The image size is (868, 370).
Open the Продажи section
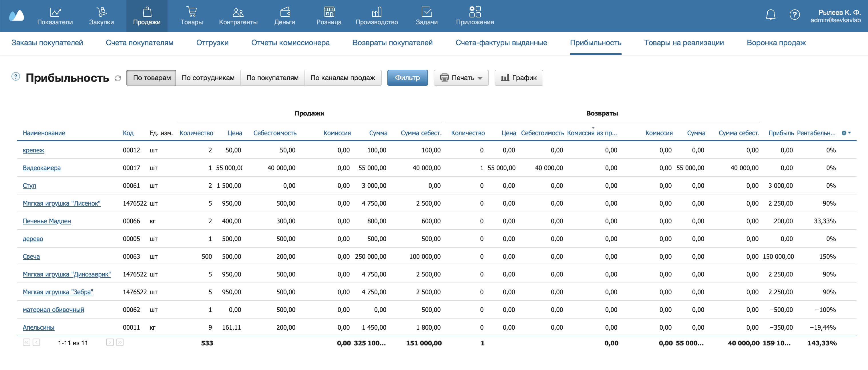pyautogui.click(x=147, y=16)
